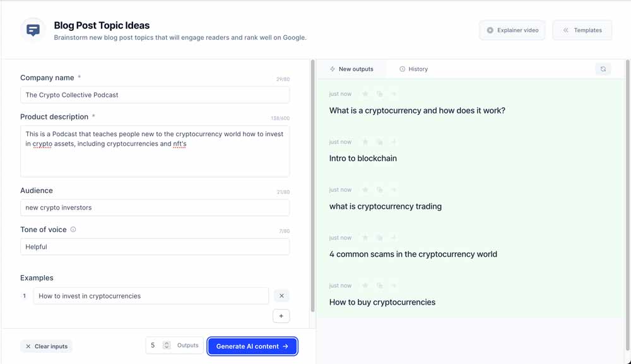Add a new example with plus button
The width and height of the screenshot is (631, 364).
pyautogui.click(x=281, y=315)
